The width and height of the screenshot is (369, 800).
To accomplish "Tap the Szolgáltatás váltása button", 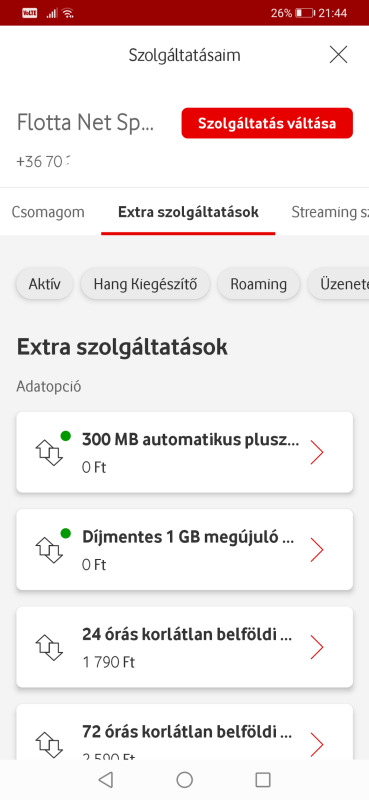I will click(267, 123).
